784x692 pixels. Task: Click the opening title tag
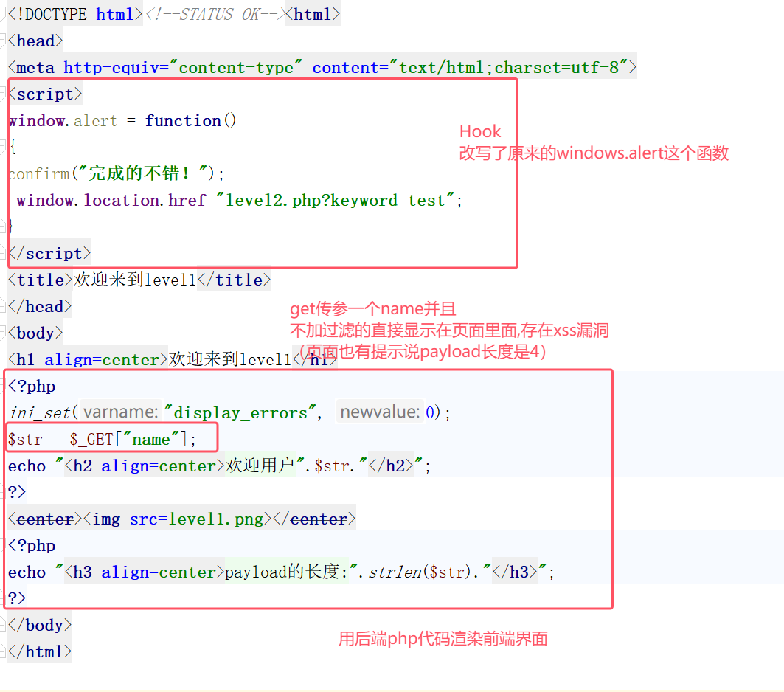click(x=41, y=280)
